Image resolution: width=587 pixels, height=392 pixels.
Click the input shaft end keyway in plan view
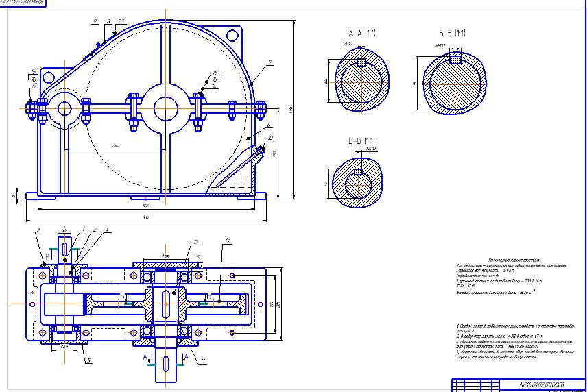point(64,247)
